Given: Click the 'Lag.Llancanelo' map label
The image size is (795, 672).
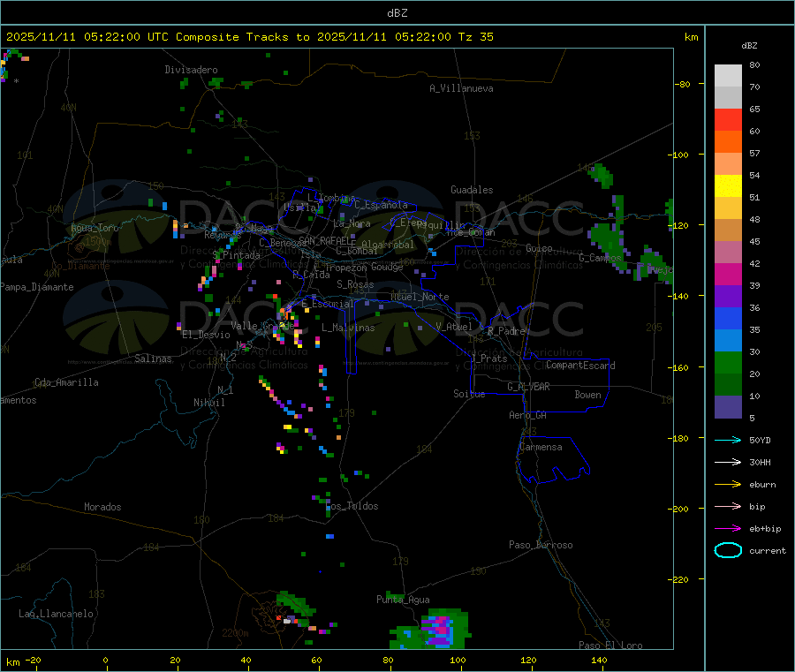Looking at the screenshot, I should 56,614.
